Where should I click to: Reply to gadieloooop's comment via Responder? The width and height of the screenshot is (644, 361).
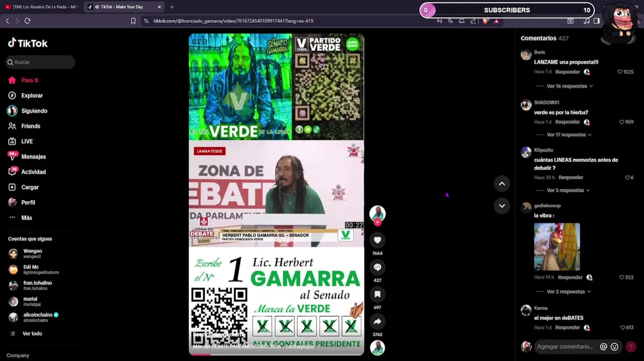[570, 278]
